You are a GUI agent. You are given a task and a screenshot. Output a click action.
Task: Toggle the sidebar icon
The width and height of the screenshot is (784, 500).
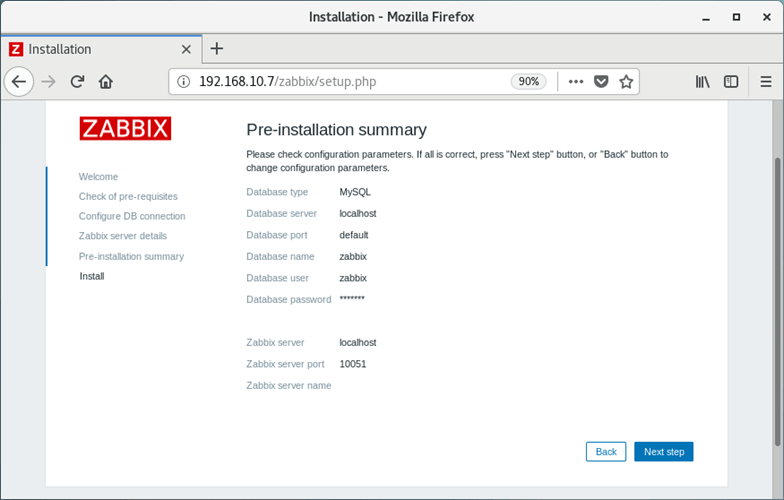731,82
